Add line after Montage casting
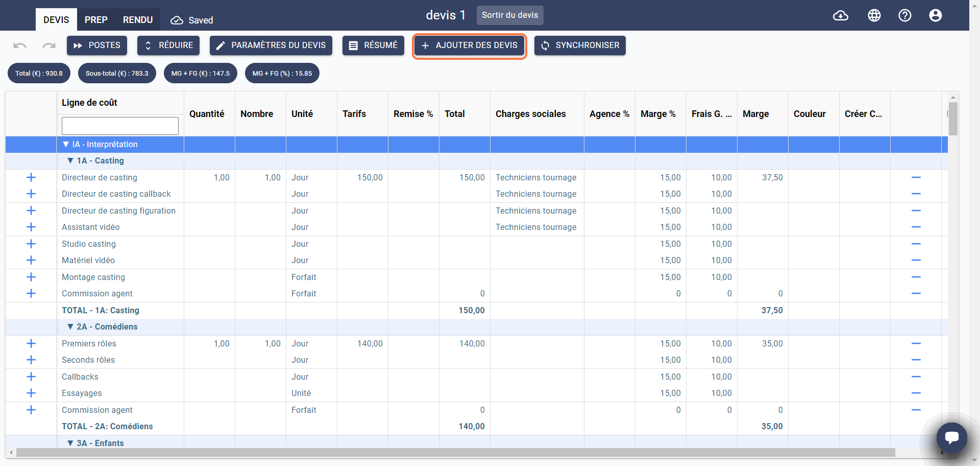This screenshot has width=980, height=466. (x=31, y=277)
